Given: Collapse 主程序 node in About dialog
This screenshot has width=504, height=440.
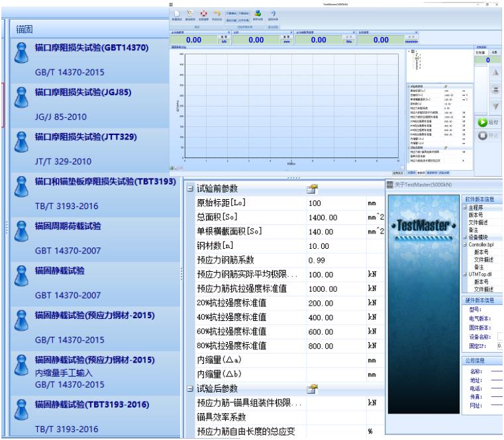Looking at the screenshot, I should (x=465, y=208).
